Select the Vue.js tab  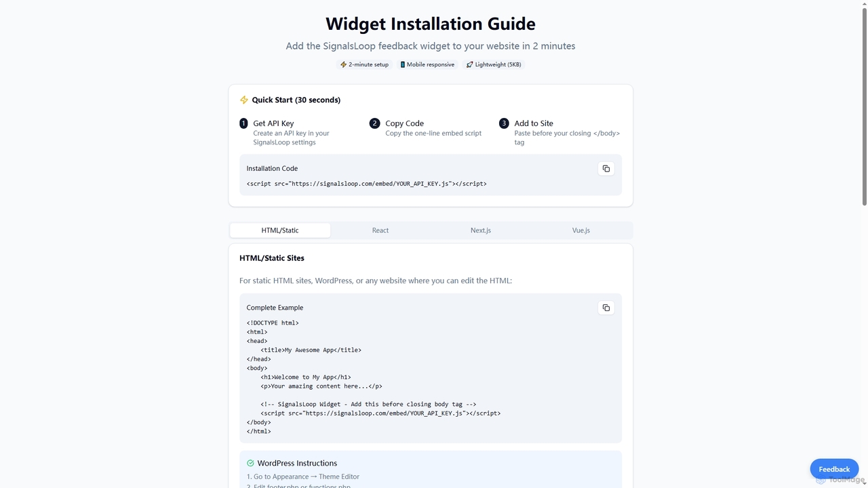(x=581, y=230)
